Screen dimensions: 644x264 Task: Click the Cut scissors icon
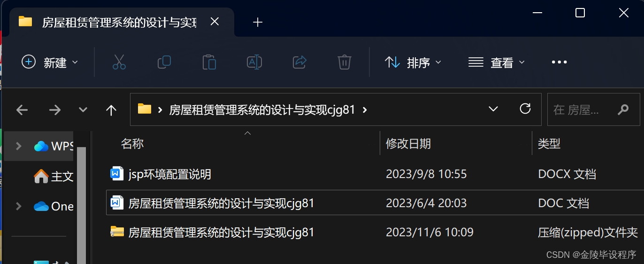[x=119, y=62]
